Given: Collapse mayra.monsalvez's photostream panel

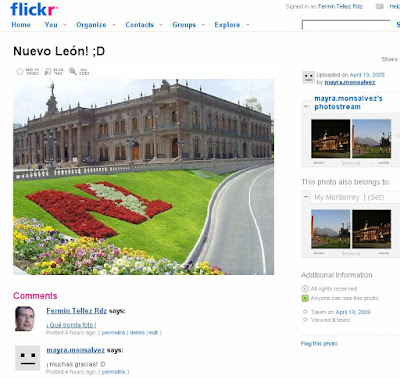Looking at the screenshot, I should (306, 106).
